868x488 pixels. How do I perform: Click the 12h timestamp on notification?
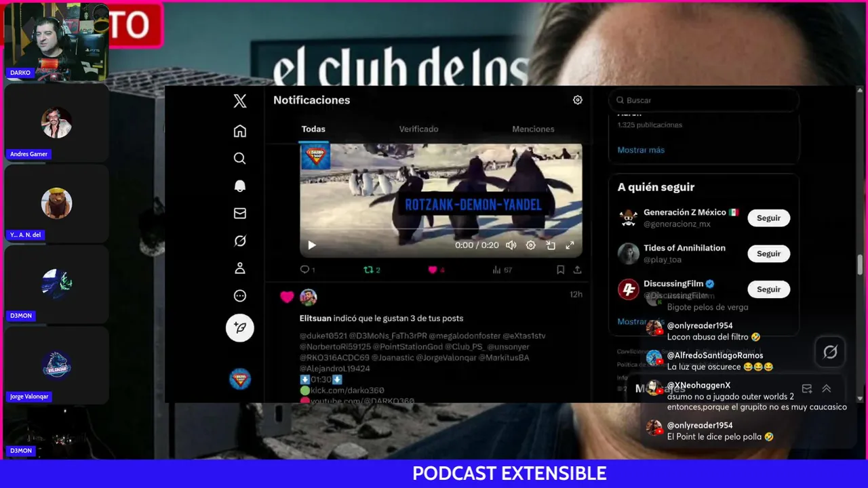click(x=576, y=294)
